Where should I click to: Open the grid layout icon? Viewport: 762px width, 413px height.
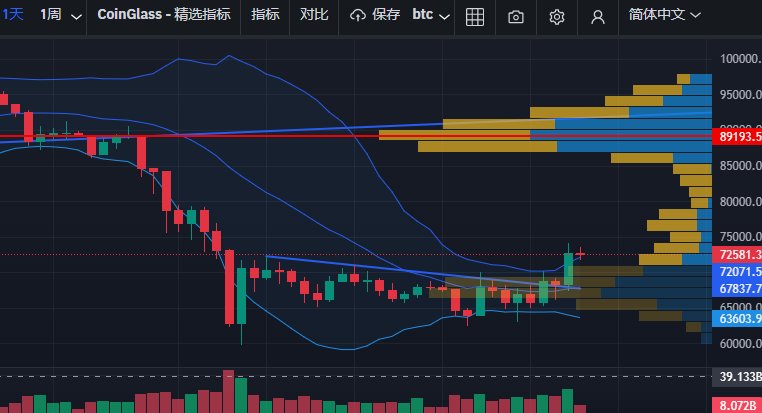pos(475,17)
